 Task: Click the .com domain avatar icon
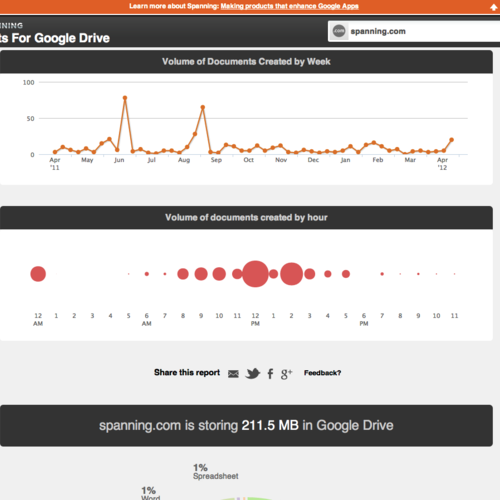pos(339,31)
